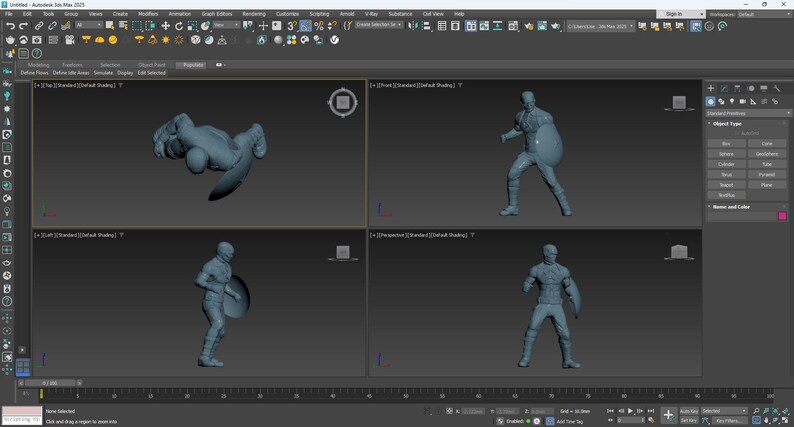
Task: Click the Zoom magnifier navigation icon
Action: 756,411
